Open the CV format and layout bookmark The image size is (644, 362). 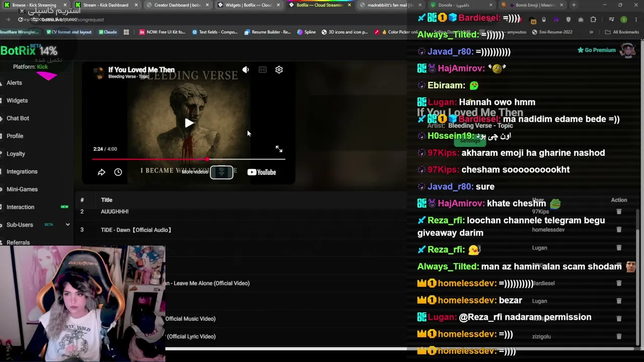pos(69,32)
